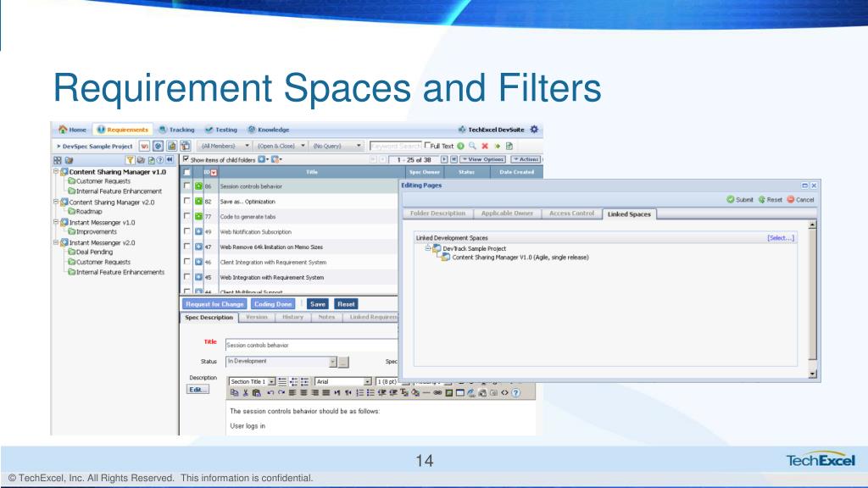The width and height of the screenshot is (868, 488).
Task: Click the [Select...] link for linked spaces
Action: click(781, 238)
